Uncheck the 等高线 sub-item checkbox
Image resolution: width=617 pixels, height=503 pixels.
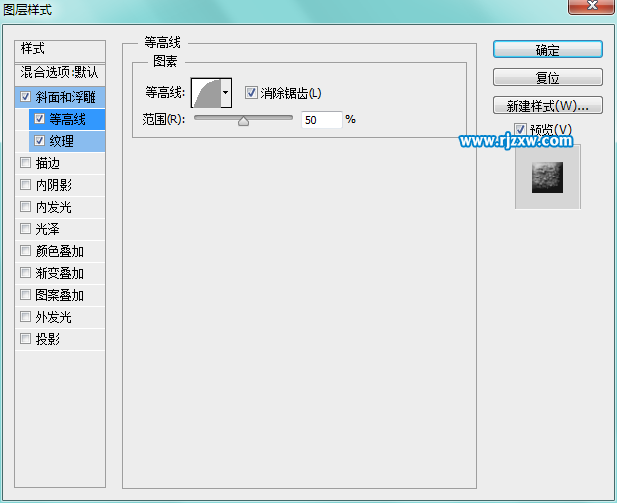coord(39,118)
